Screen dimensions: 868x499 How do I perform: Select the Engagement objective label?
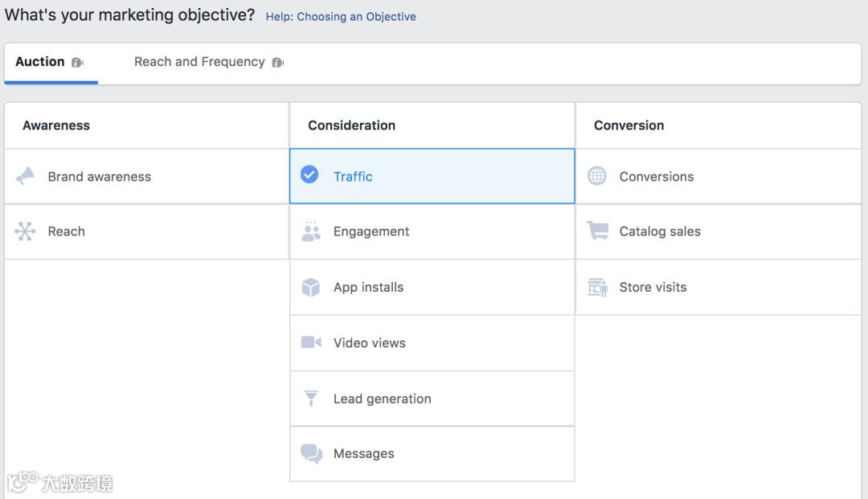click(371, 231)
